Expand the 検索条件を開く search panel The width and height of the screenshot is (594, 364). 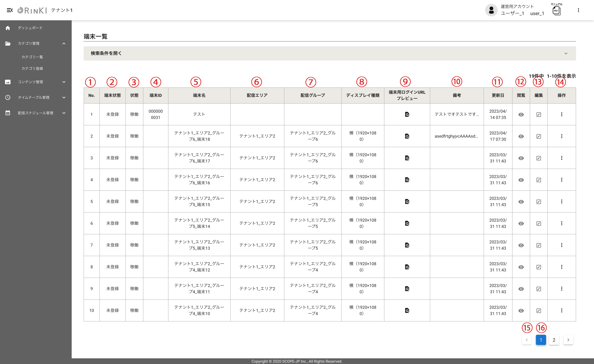[x=330, y=53]
